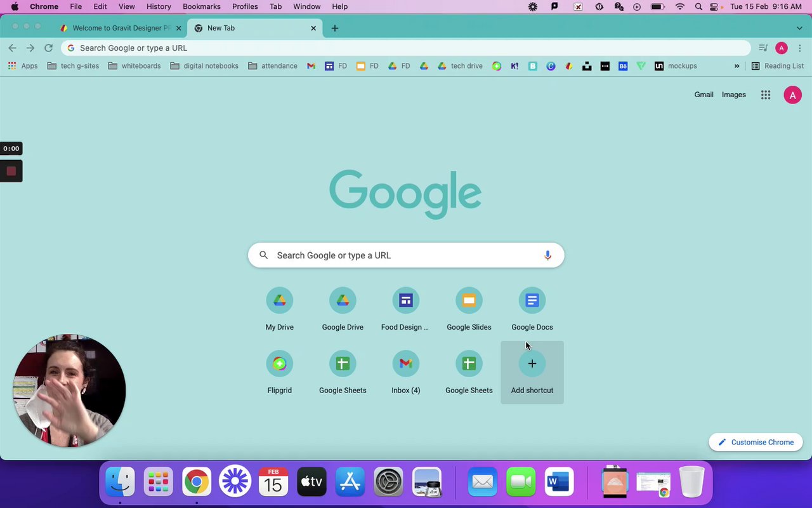The height and width of the screenshot is (508, 812).
Task: Open Control Centre in the menu bar
Action: tap(715, 6)
